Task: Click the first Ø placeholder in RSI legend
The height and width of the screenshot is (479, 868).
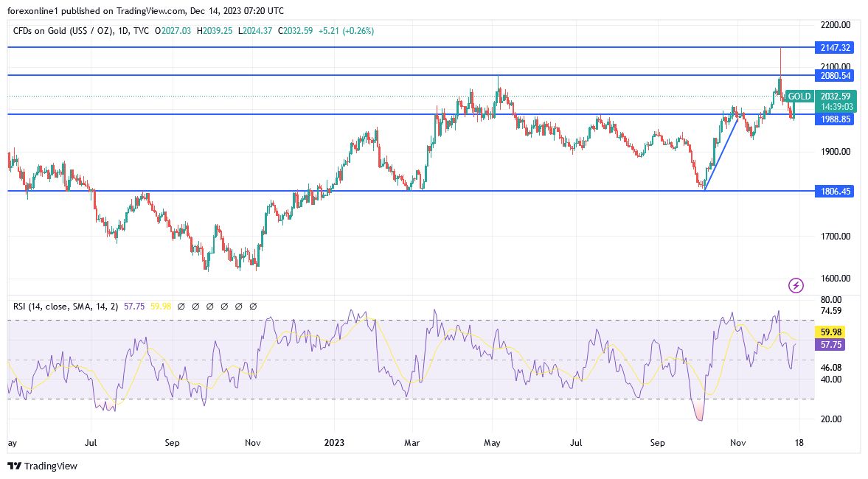Action: [x=181, y=306]
